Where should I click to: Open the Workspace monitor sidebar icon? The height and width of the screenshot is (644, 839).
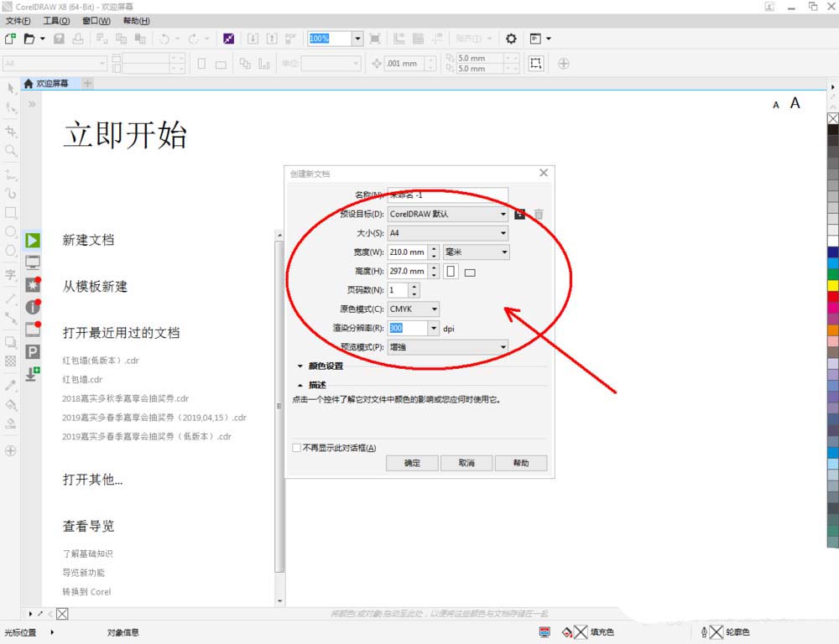click(x=33, y=262)
